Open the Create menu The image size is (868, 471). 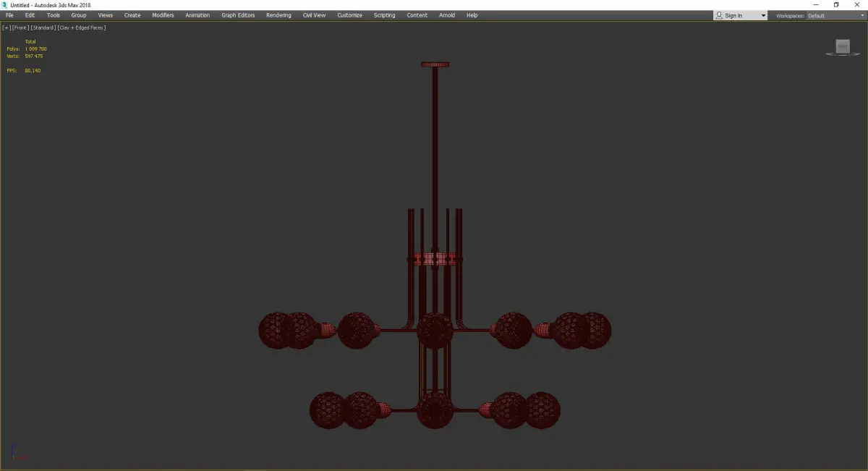click(x=132, y=15)
